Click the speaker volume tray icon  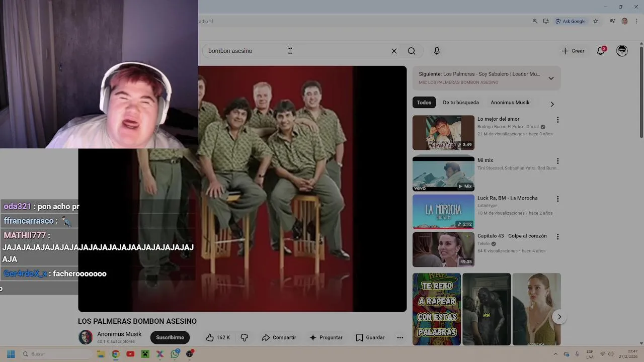pyautogui.click(x=611, y=354)
